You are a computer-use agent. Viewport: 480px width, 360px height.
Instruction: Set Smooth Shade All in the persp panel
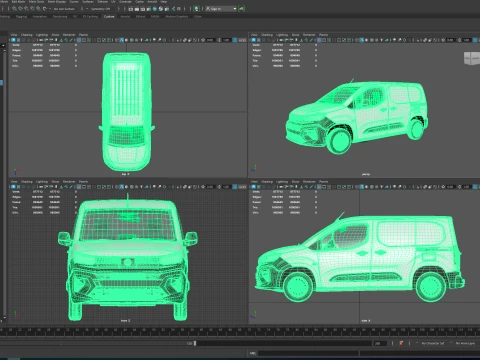(x=362, y=40)
